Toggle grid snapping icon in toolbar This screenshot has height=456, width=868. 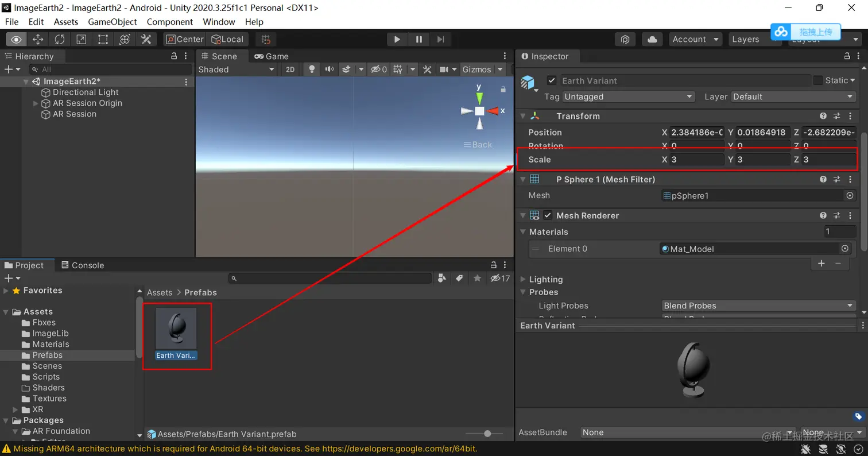click(265, 39)
